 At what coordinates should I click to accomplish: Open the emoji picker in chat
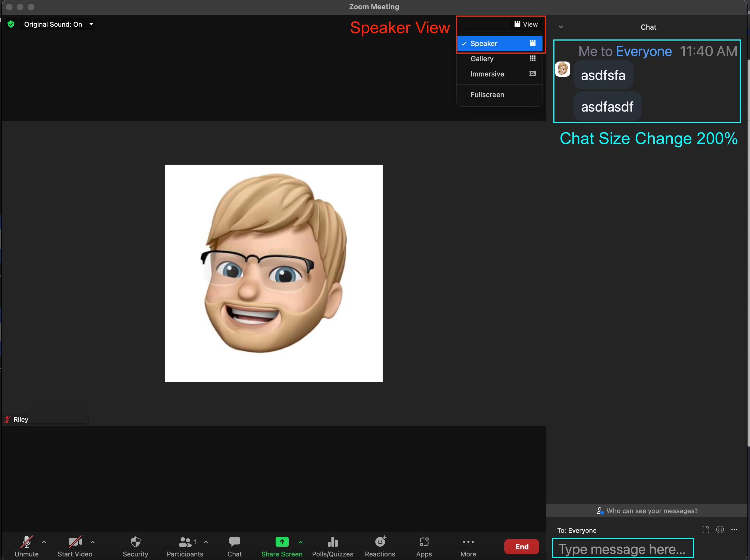720,530
